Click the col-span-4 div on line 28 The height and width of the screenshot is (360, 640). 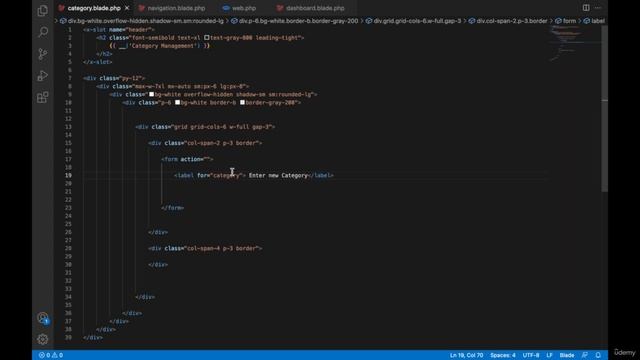(205, 248)
